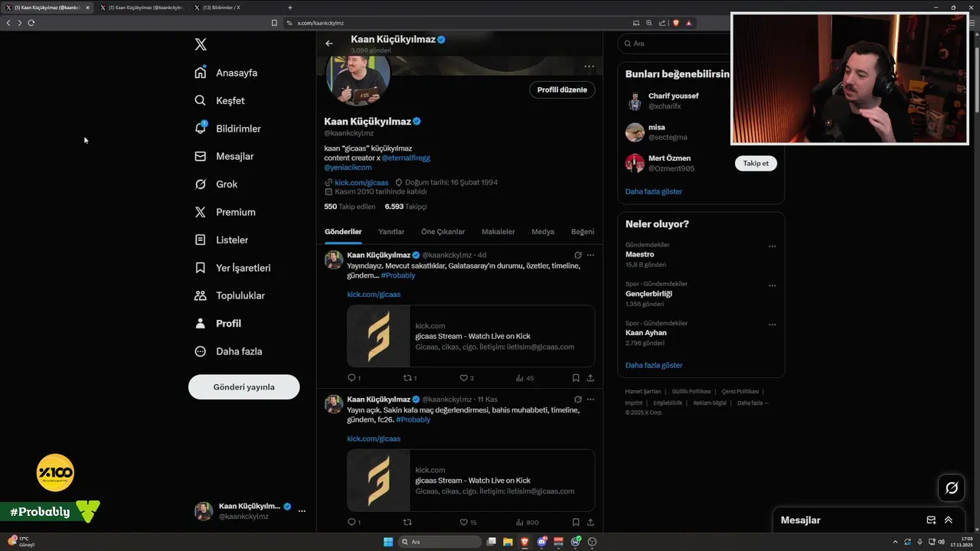Click Gönderi yayınla button
Screen dimensions: 980x551
(243, 386)
